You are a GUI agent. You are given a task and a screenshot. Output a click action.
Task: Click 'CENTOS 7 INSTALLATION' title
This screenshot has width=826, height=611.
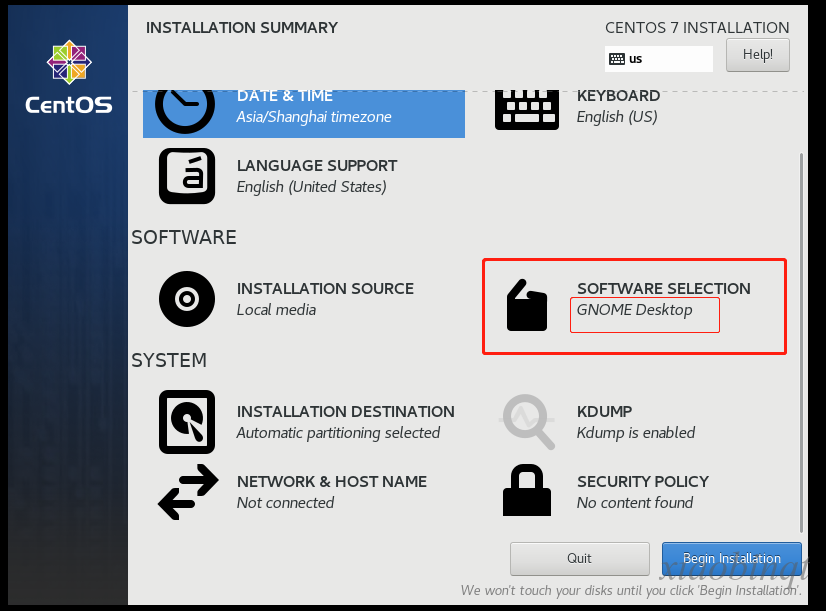click(x=697, y=28)
